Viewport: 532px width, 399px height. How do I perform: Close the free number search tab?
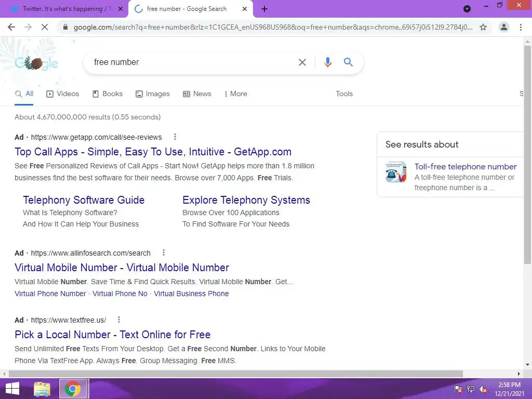tap(245, 9)
